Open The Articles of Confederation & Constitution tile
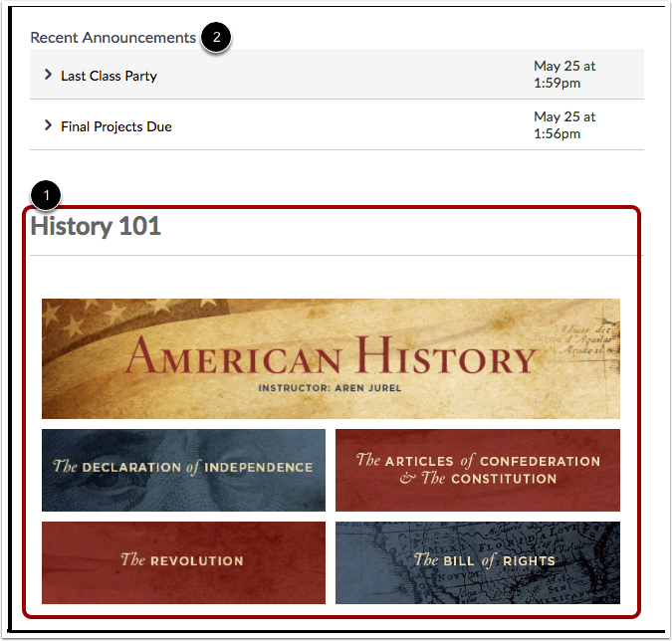This screenshot has height=641, width=672. tap(478, 470)
